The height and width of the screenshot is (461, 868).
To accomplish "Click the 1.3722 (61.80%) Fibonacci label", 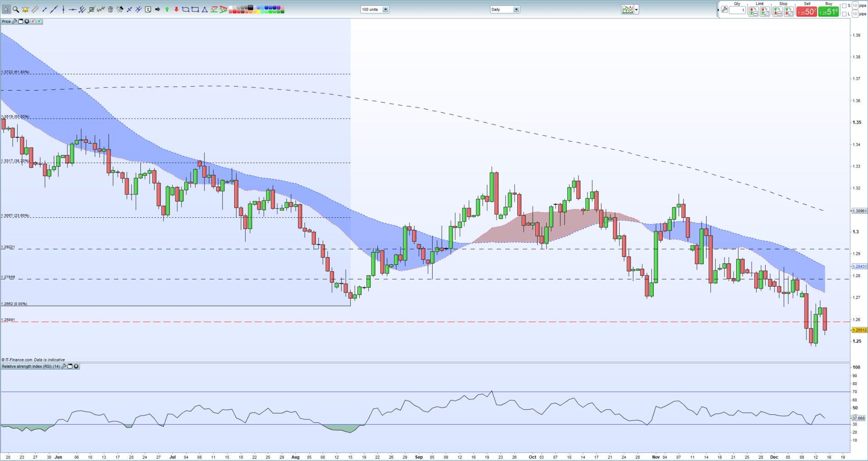I will point(15,72).
